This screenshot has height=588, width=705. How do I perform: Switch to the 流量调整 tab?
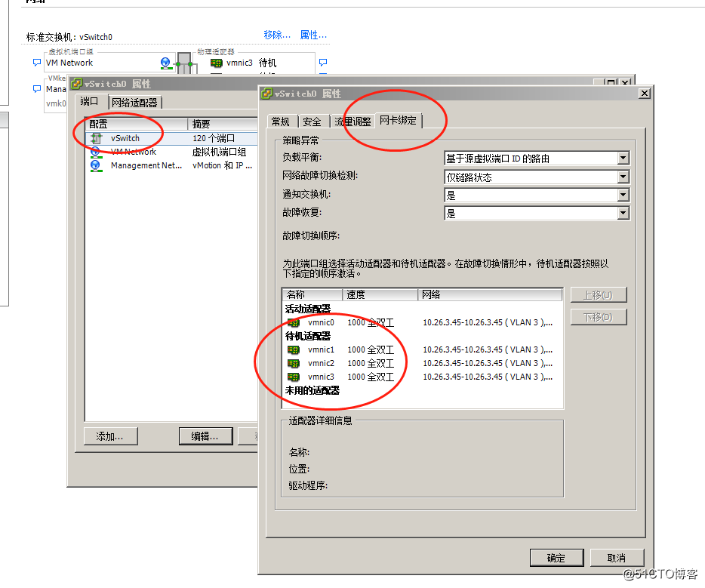click(352, 122)
